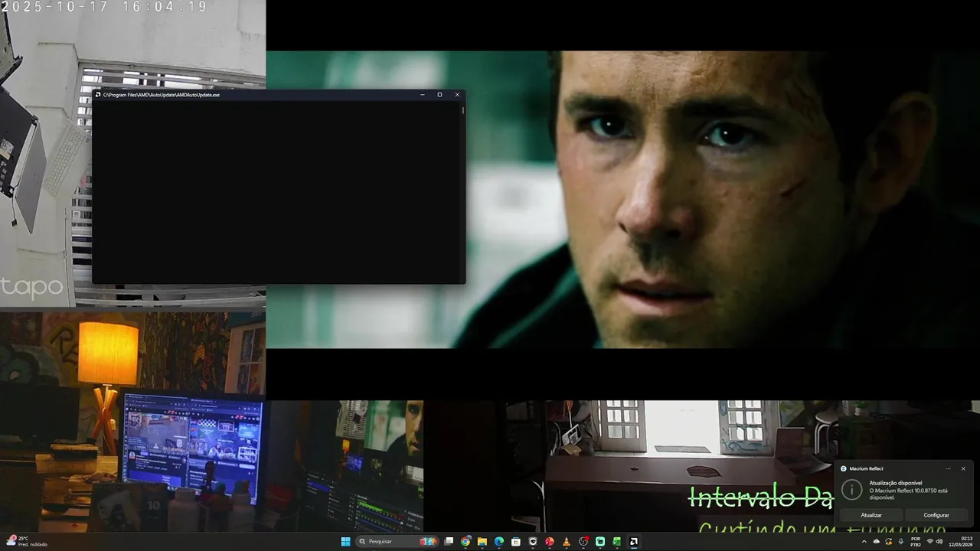Screen dimensions: 980x551
Task: Open the Wi-Fi network tray icon
Action: pos(930,542)
